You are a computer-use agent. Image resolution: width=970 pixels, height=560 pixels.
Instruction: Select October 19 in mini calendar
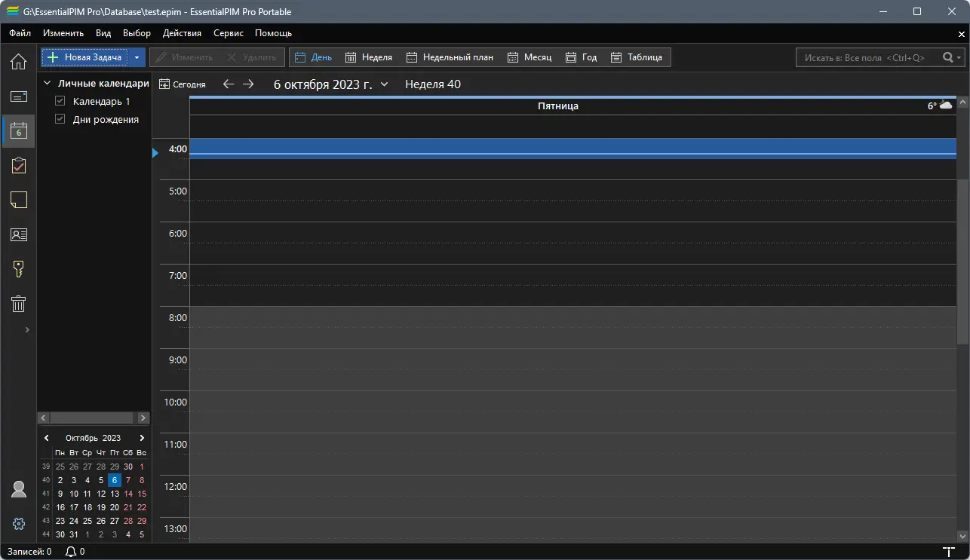pyautogui.click(x=101, y=507)
